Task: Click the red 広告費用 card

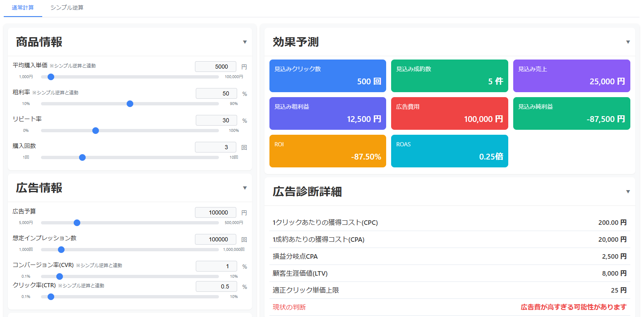Action: tap(449, 113)
